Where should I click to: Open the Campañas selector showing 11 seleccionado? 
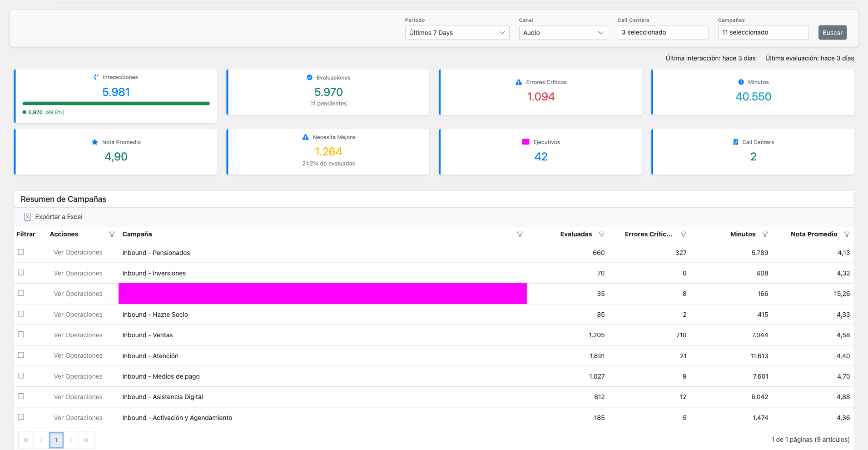(763, 32)
